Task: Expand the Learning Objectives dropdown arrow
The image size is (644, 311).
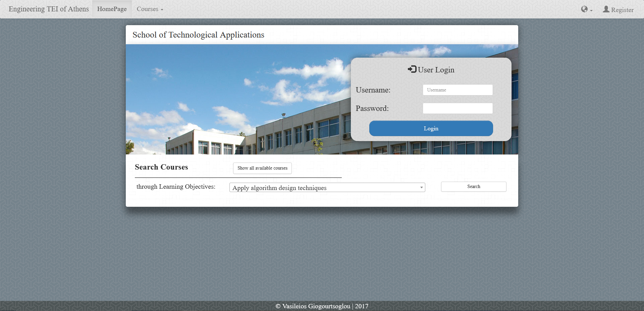Action: click(x=421, y=188)
